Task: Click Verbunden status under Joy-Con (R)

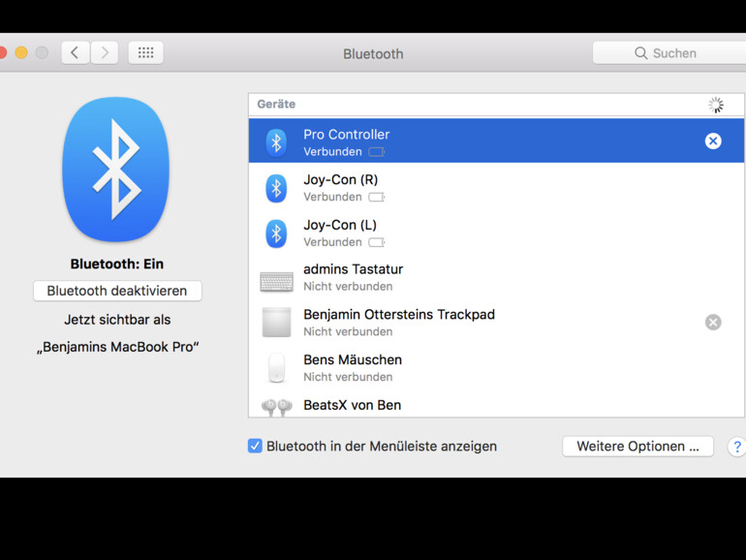Action: [332, 197]
